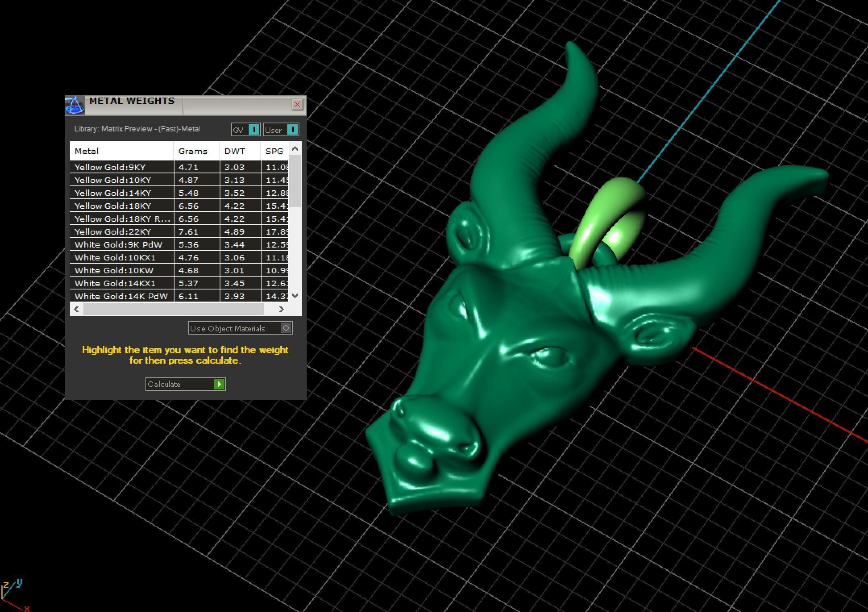This screenshot has width=868, height=612.
Task: Sort by the Grams column header
Action: click(x=197, y=151)
